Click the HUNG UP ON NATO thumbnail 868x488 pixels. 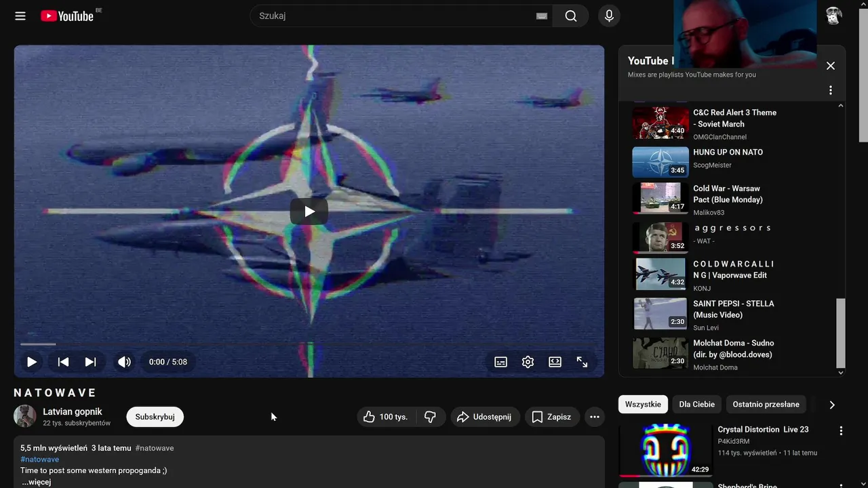pos(660,162)
